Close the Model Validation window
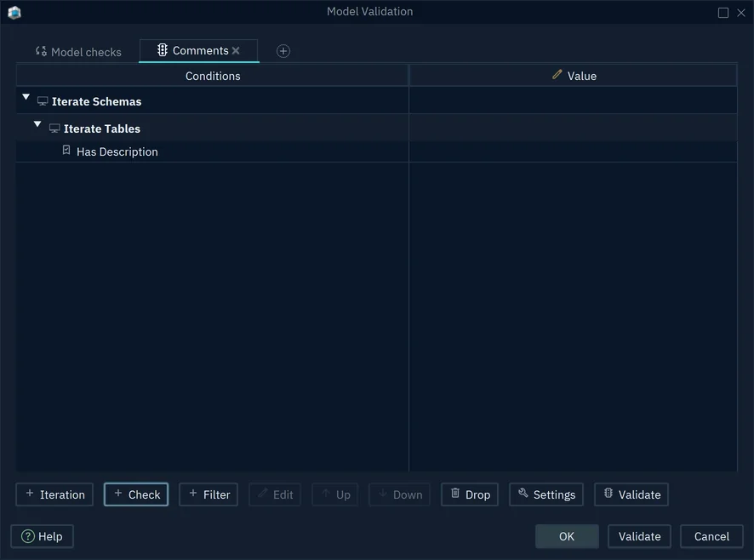The width and height of the screenshot is (754, 560). click(x=741, y=13)
